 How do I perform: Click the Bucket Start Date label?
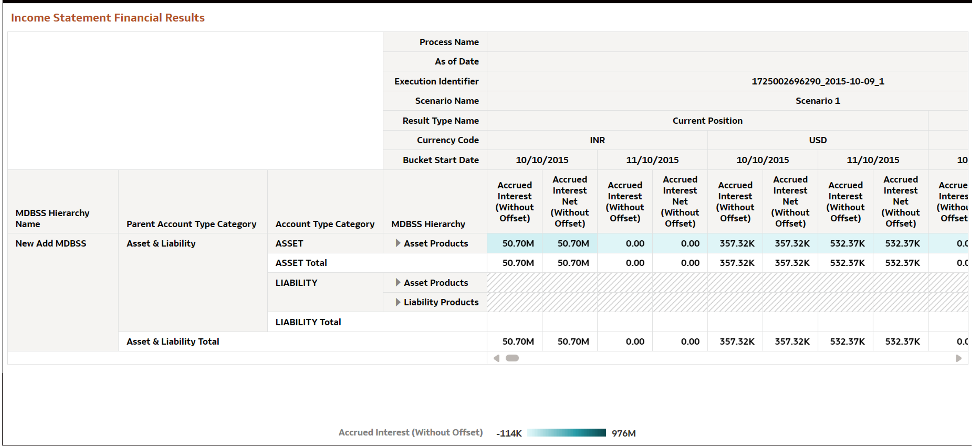(x=441, y=160)
